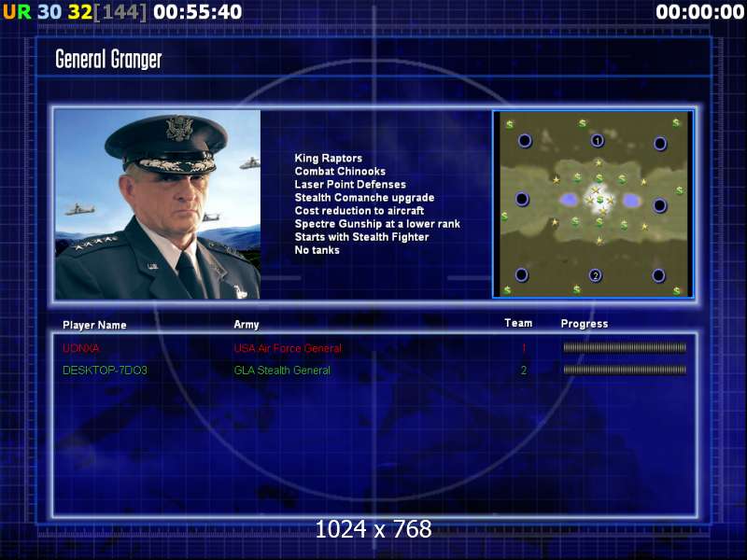Select the left-middle empty start position on minimap
Viewport: 747px width, 560px height.
click(522, 199)
